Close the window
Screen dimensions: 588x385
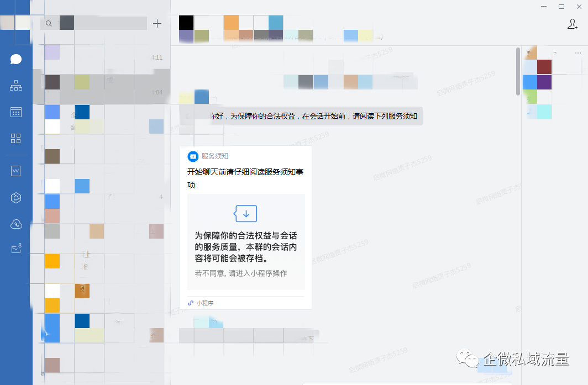click(579, 7)
